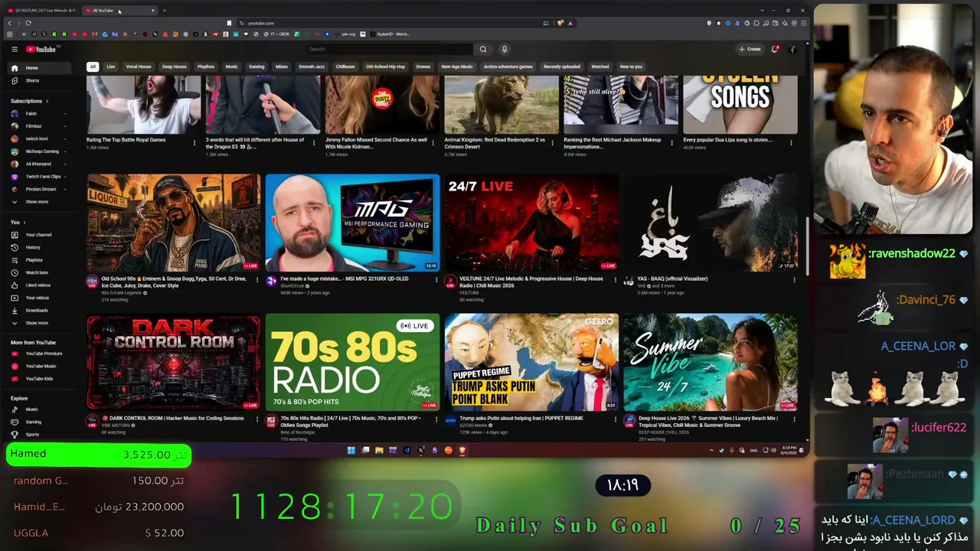Open the browser tab search dropdown arrow
The width and height of the screenshot is (980, 551).
pyautogui.click(x=762, y=10)
